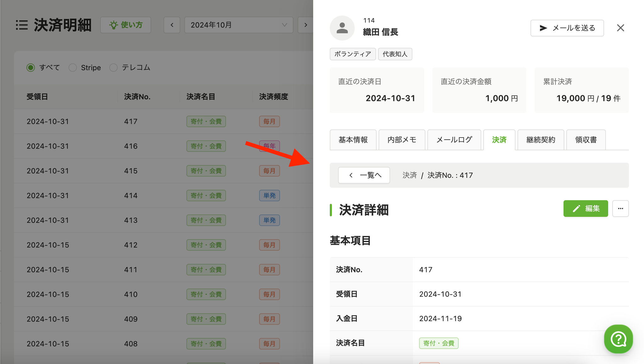Open row with 決済No. 416
The image size is (644, 364).
(164, 146)
